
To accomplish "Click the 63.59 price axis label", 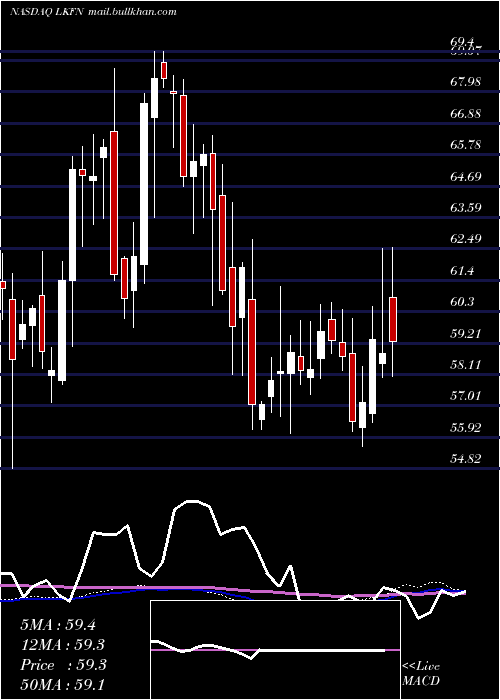I will 466,208.
